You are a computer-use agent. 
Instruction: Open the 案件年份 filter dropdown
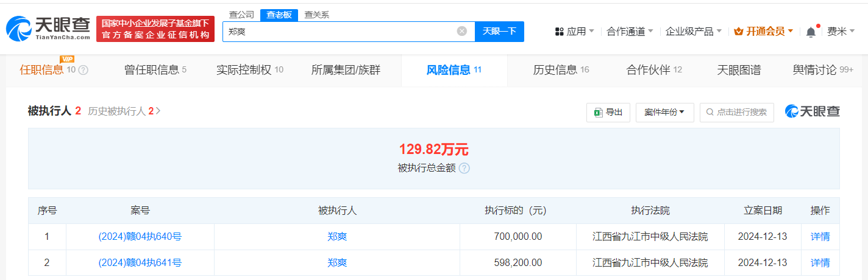[665, 112]
